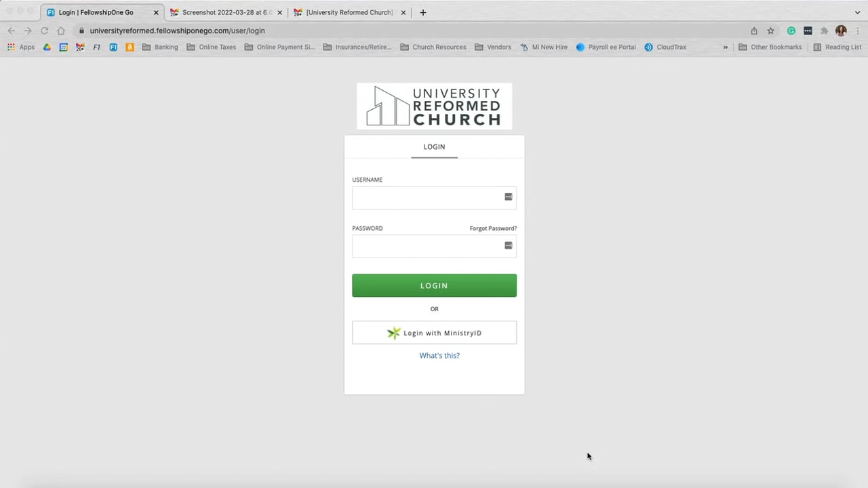
Task: Show hidden bookmarks with the double chevron
Action: [x=726, y=47]
